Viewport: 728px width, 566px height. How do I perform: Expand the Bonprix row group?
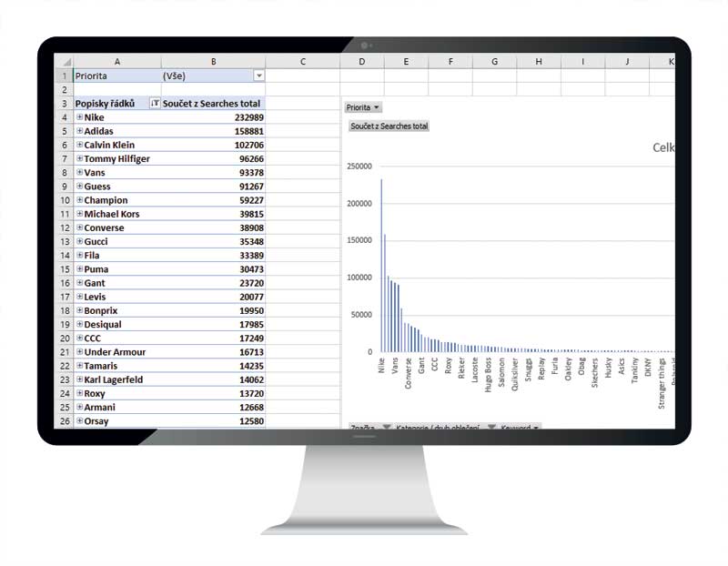(79, 310)
